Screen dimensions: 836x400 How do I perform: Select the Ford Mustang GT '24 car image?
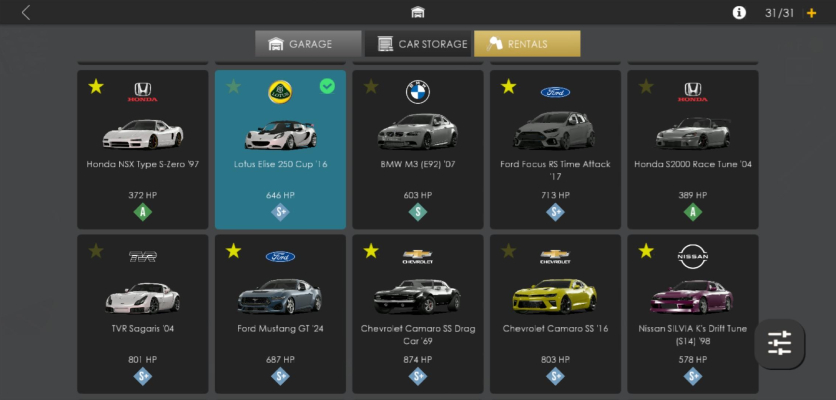point(280,297)
